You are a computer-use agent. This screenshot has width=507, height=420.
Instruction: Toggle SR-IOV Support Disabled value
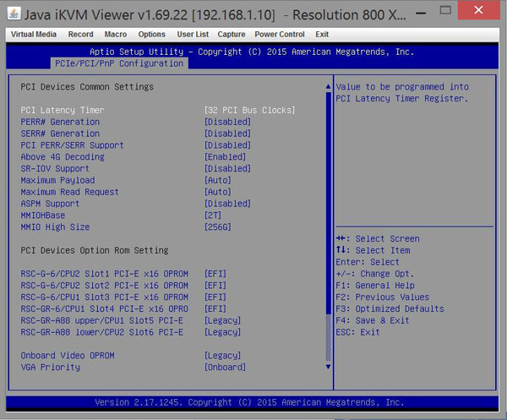coord(227,169)
